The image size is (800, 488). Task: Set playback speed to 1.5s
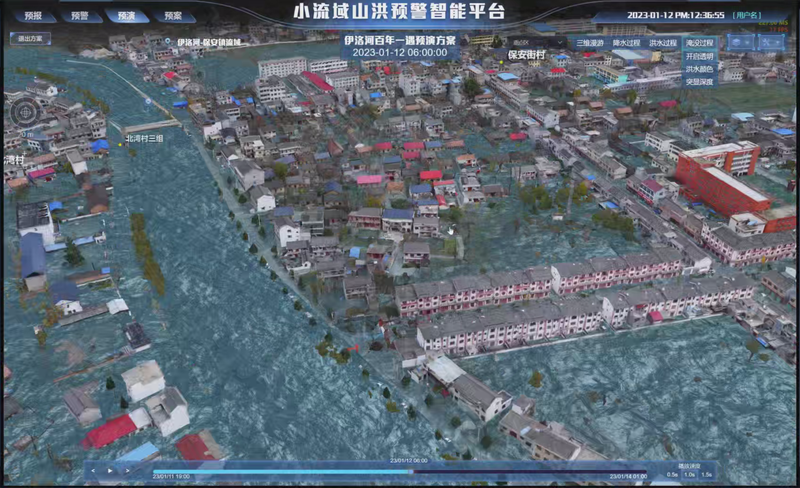coord(707,475)
